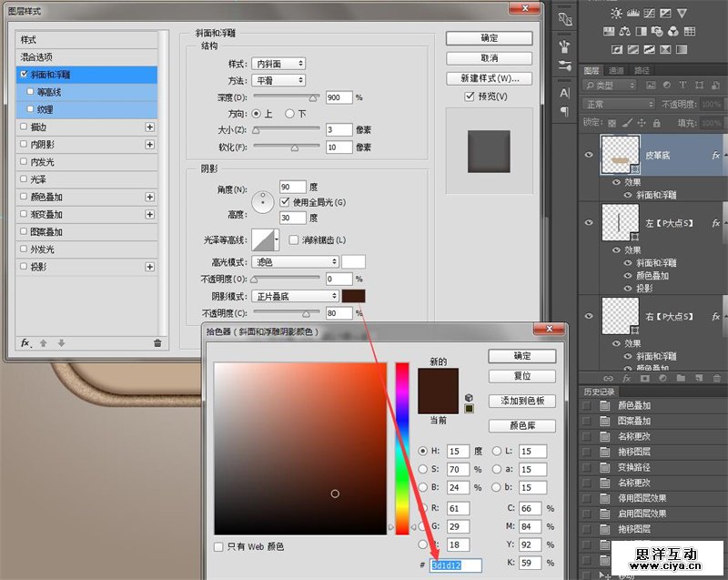Open the layer blend mode dropdown 正常
The image size is (728, 580).
tap(619, 104)
